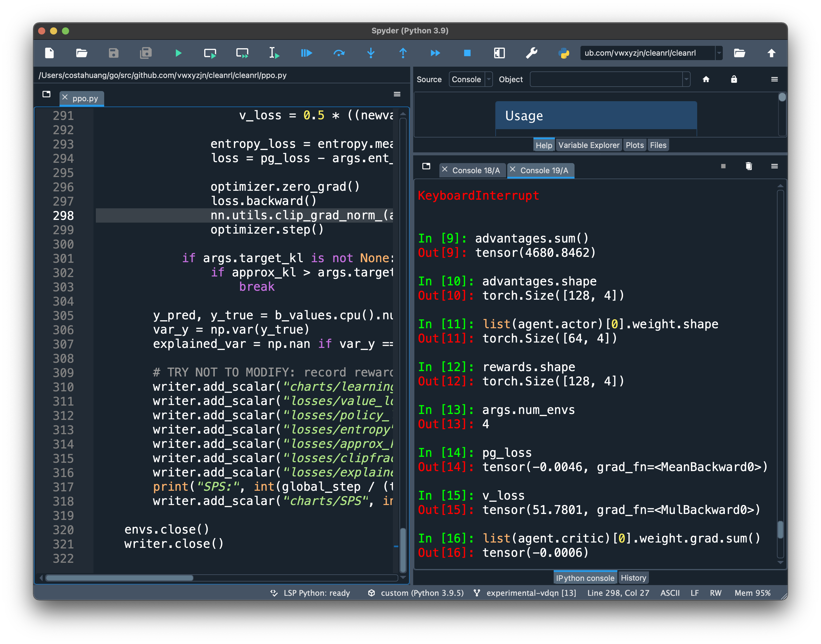Click the RW permission status

click(715, 593)
